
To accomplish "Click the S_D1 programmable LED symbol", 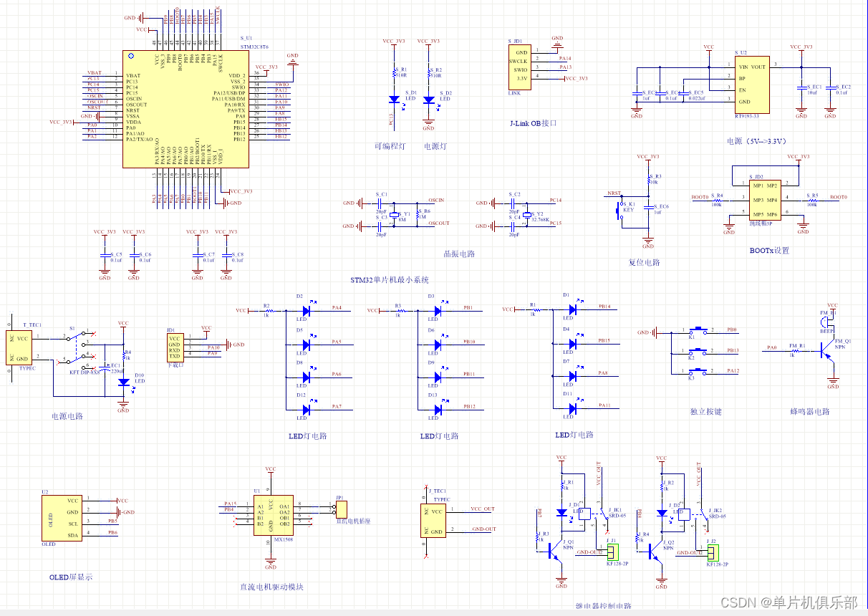I will point(394,101).
